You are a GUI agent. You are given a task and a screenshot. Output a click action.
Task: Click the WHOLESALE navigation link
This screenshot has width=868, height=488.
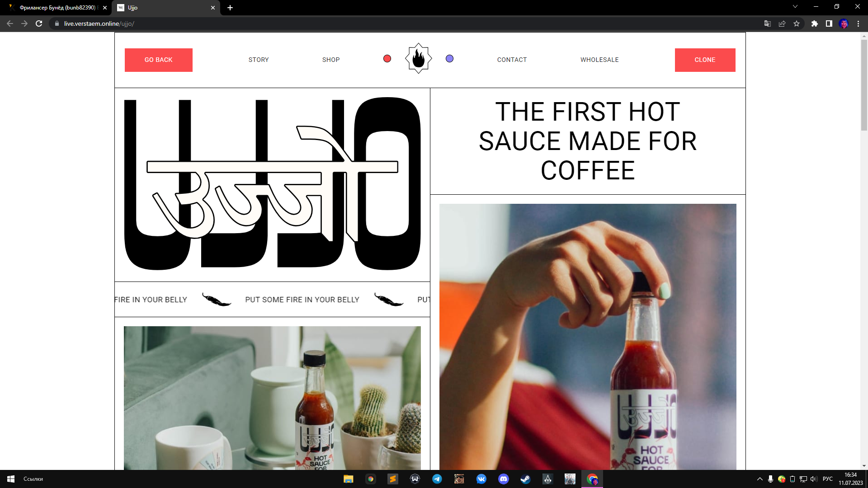599,60
